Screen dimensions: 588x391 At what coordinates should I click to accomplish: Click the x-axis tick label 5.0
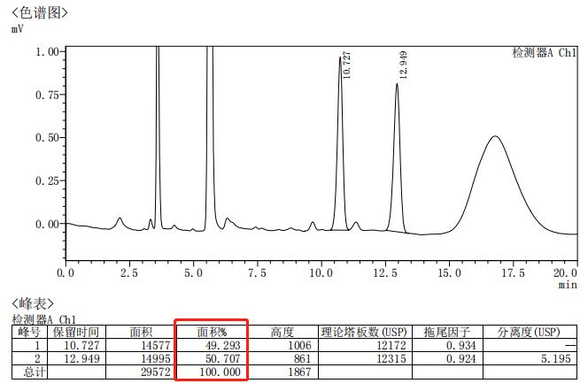point(193,272)
